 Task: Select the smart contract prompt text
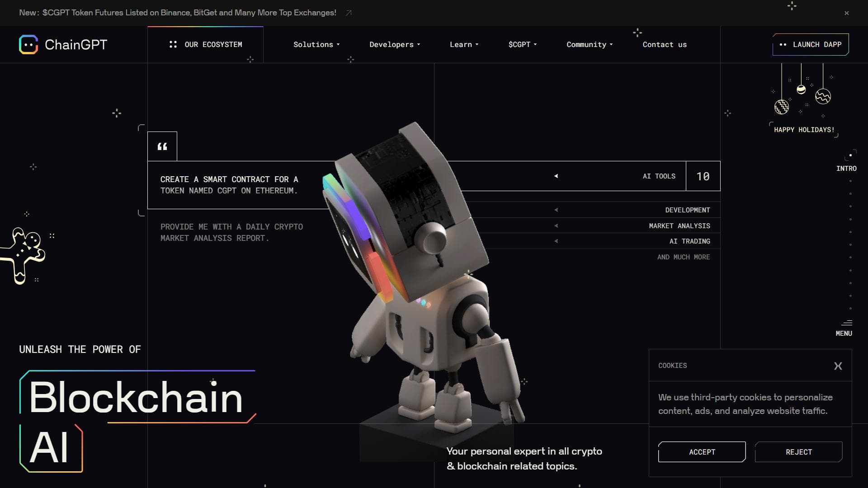pyautogui.click(x=229, y=185)
